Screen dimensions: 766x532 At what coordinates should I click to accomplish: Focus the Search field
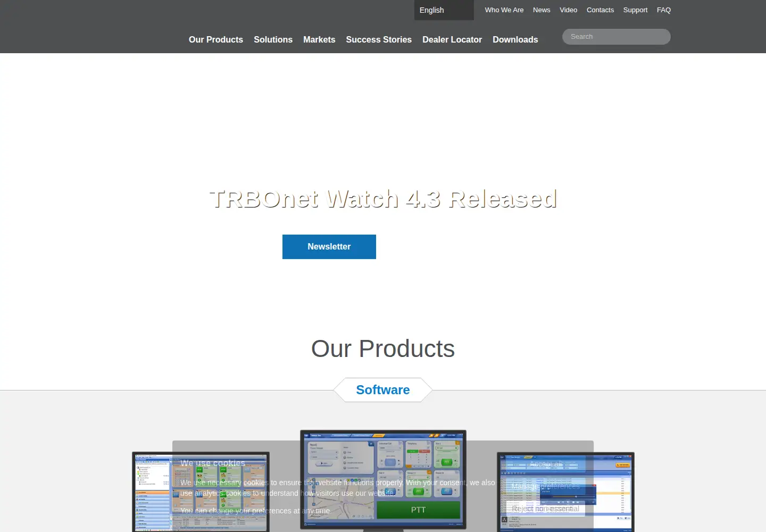(617, 37)
